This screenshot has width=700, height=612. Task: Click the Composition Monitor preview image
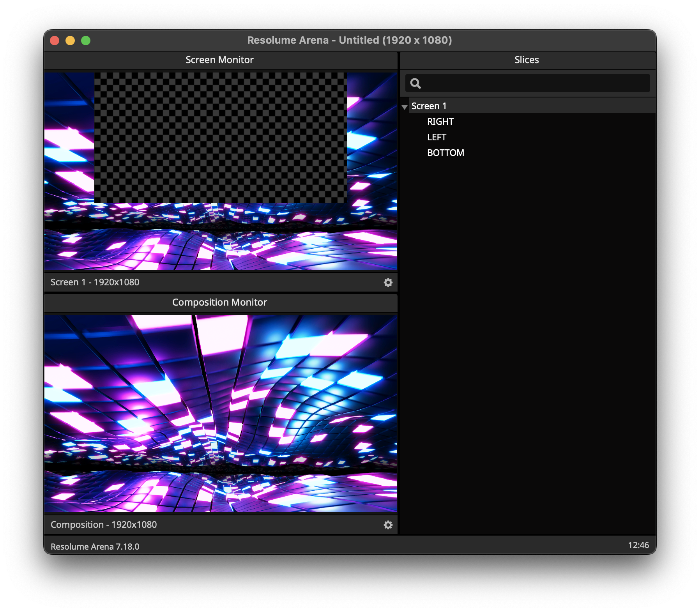click(x=220, y=413)
